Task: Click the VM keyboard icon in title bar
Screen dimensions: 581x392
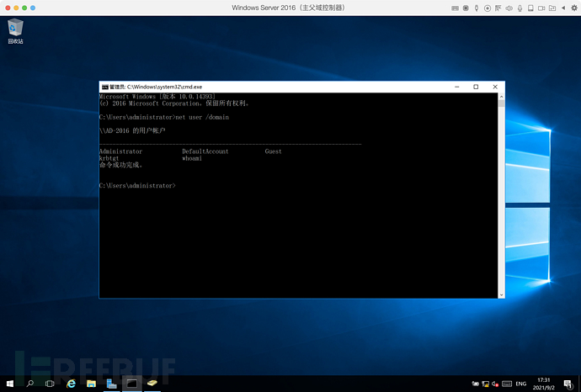Action: [x=455, y=8]
